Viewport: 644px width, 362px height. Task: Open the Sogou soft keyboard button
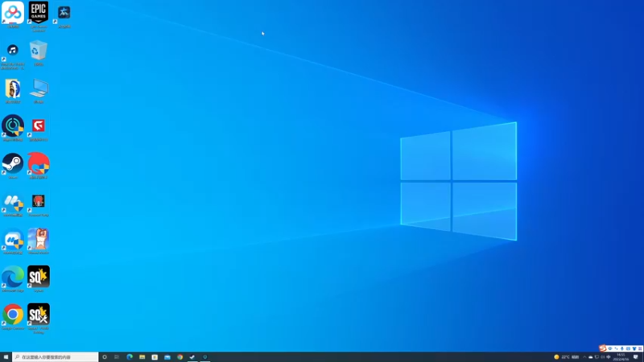pyautogui.click(x=628, y=348)
